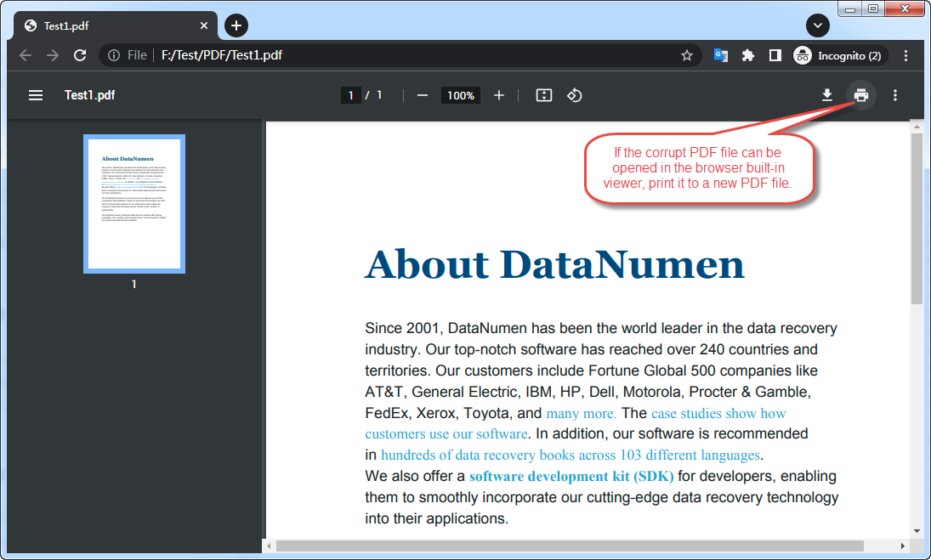
Task: Bookmark the page with the star icon
Action: click(686, 54)
